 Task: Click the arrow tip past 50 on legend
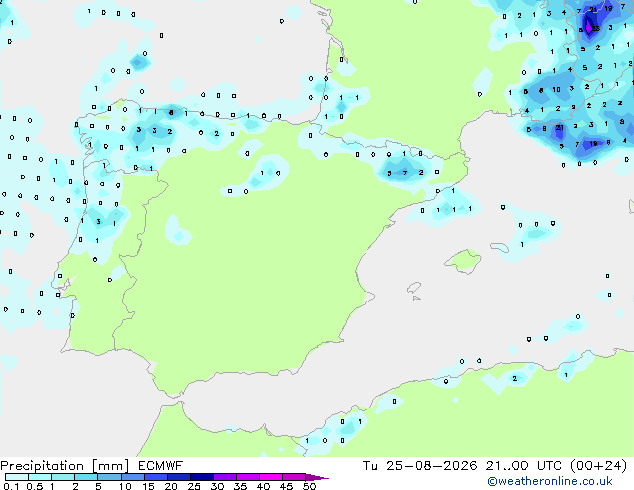pyautogui.click(x=317, y=477)
